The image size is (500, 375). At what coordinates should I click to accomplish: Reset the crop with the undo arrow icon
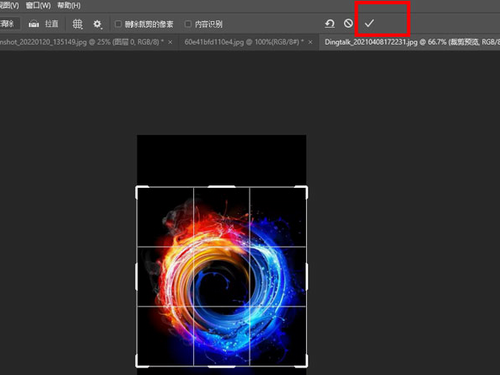point(329,24)
